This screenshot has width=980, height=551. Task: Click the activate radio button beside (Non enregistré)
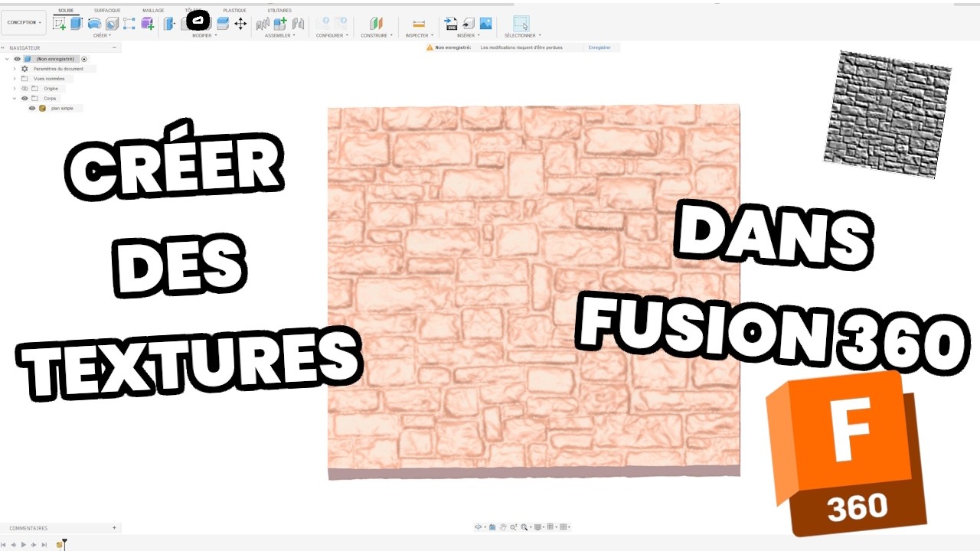click(x=84, y=59)
